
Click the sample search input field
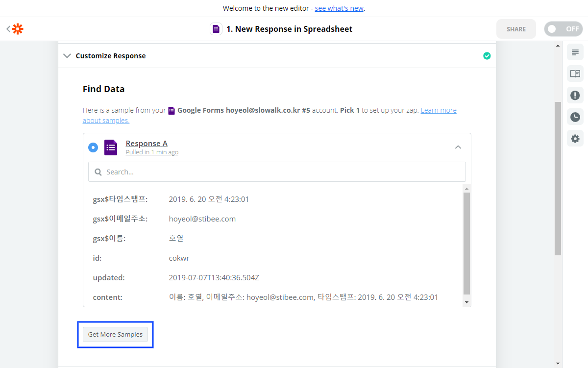pos(277,172)
